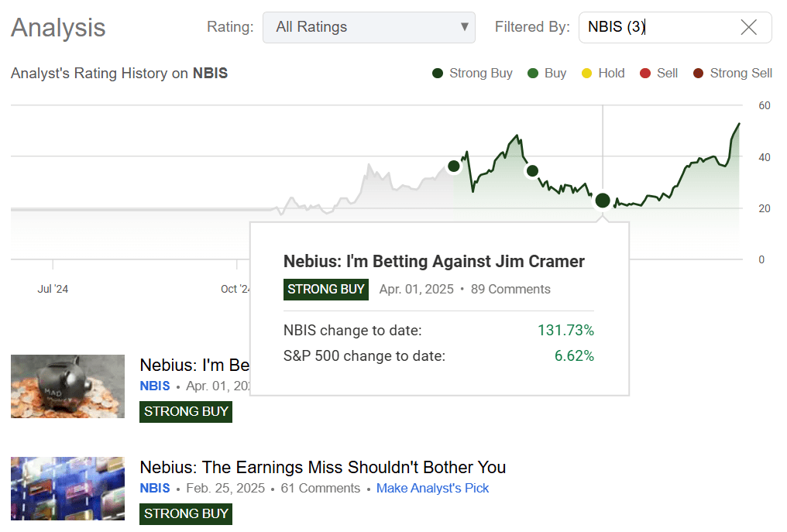
Task: Select the first Strong Buy marker on the chart
Action: pyautogui.click(x=454, y=166)
